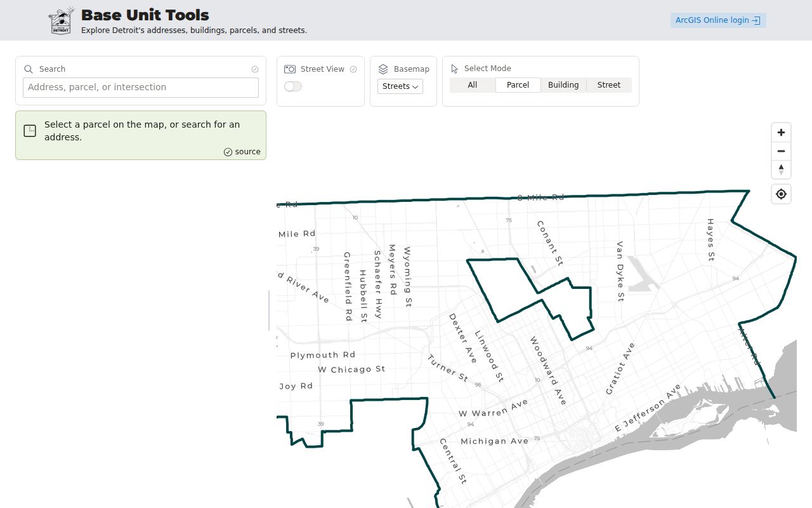Select the Parcel mode
812x508 pixels.
pos(518,85)
